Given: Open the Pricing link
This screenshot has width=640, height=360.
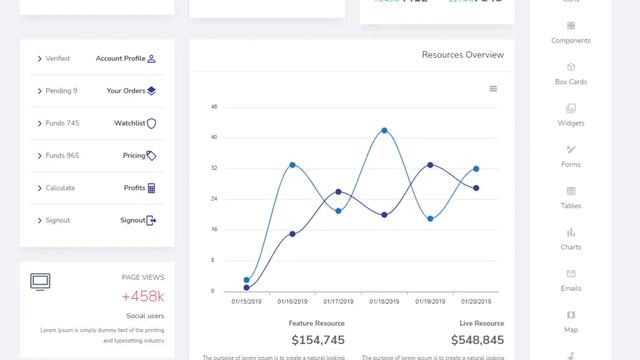Looking at the screenshot, I should point(134,156).
